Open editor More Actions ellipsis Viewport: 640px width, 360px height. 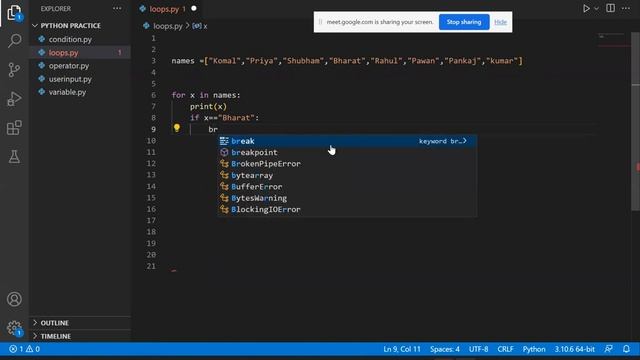[626, 8]
